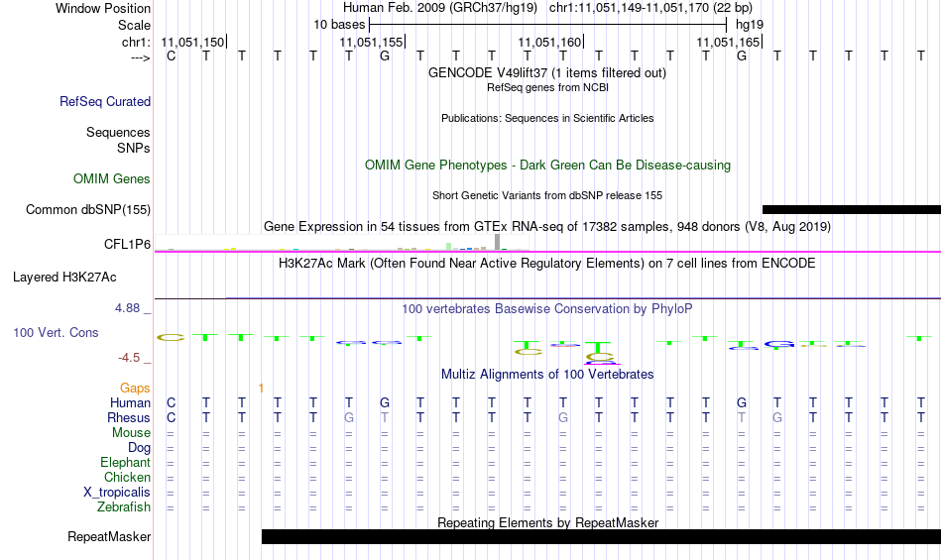Click the H3K27Ac Mark ENCODE track title
Viewport: 942px width, 560px height.
tap(546, 263)
